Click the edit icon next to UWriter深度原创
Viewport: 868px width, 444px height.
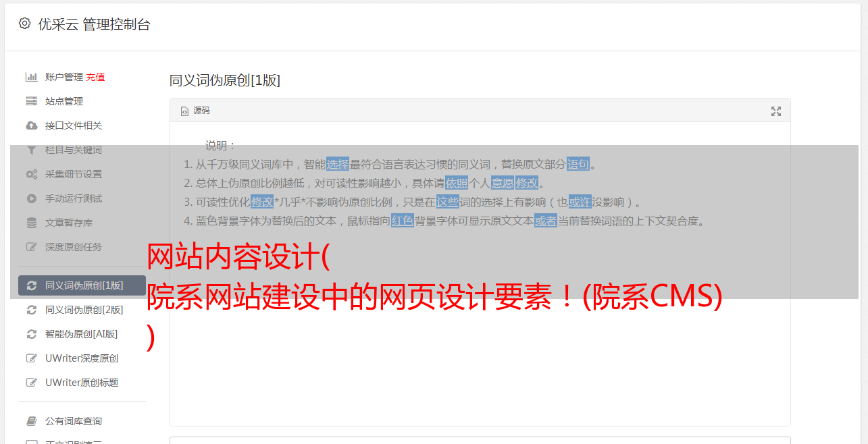point(31,358)
